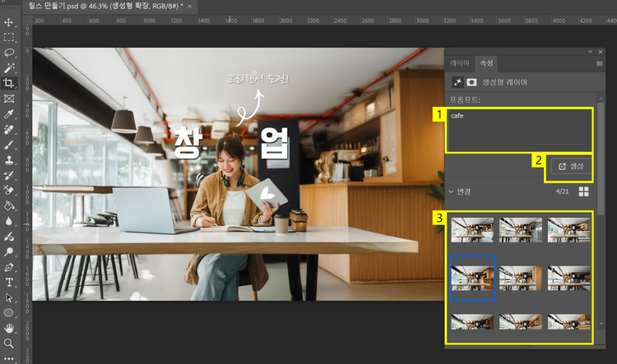Select the Move tool
The image size is (617, 364).
[x=9, y=22]
